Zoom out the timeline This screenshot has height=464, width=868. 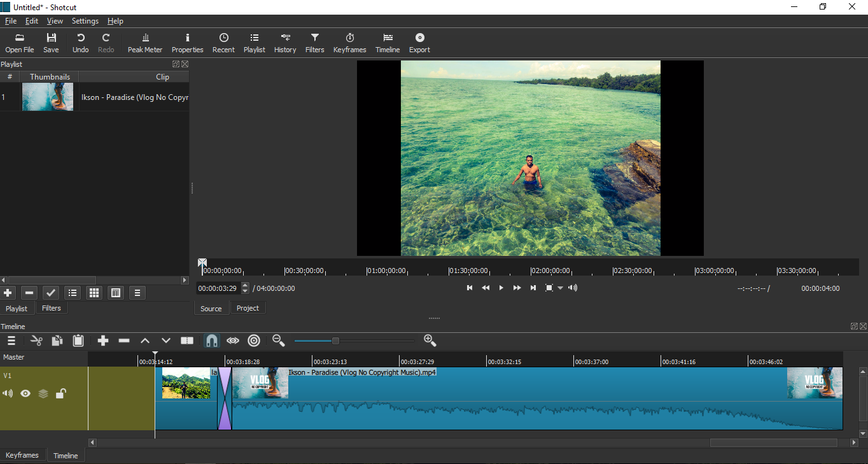pos(278,341)
